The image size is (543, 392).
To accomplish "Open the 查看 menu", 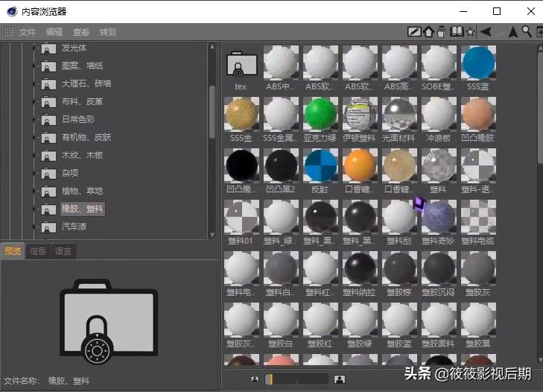I will pyautogui.click(x=81, y=32).
